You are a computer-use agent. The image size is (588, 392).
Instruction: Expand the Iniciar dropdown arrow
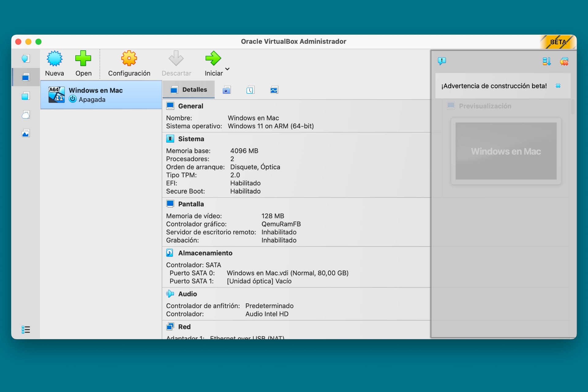click(x=227, y=69)
